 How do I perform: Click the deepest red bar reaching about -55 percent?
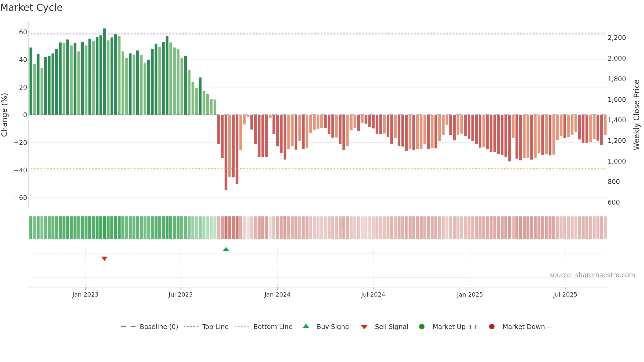pos(226,152)
